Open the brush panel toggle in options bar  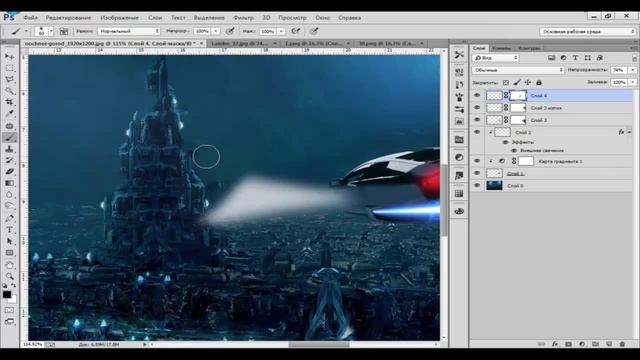tap(64, 31)
